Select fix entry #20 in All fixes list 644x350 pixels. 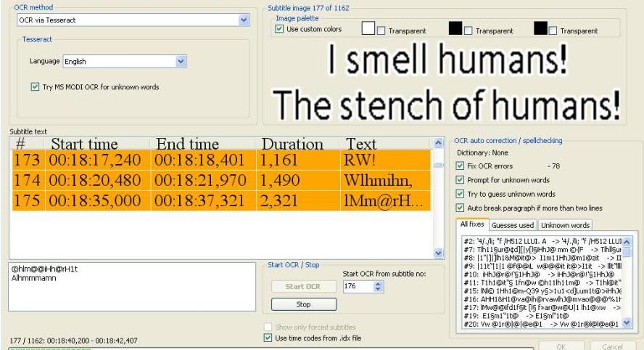coord(542,324)
